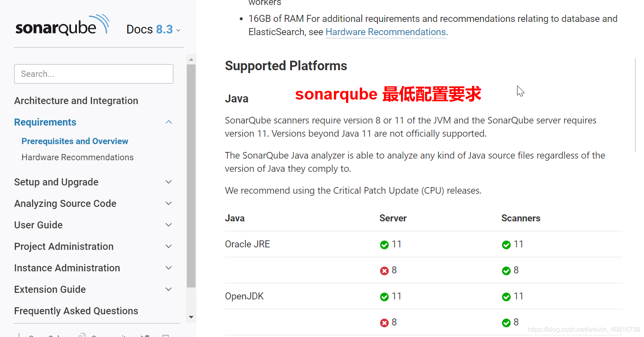Expand the Project Administration chevron

pos(169,246)
